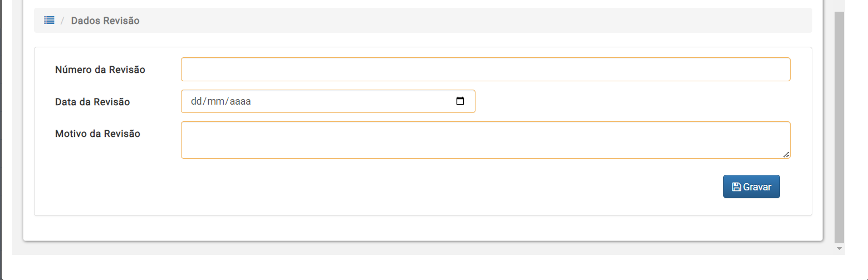
Task: Open the calendar picker icon in Data da Revisão
Action: pyautogui.click(x=460, y=101)
